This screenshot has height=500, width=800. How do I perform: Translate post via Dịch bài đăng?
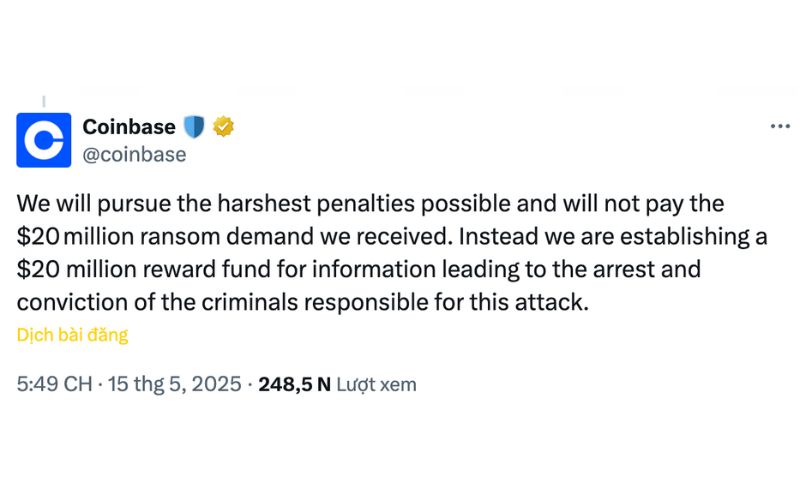[72, 335]
